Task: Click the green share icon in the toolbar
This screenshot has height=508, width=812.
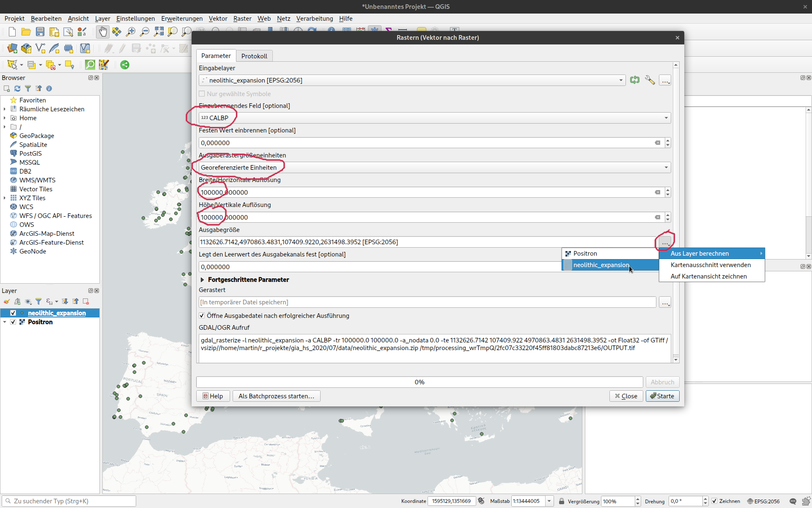Action: tap(125, 65)
